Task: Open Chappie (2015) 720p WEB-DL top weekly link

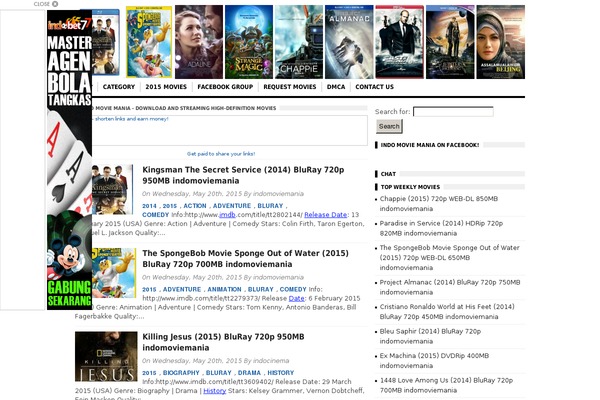Action: point(439,204)
